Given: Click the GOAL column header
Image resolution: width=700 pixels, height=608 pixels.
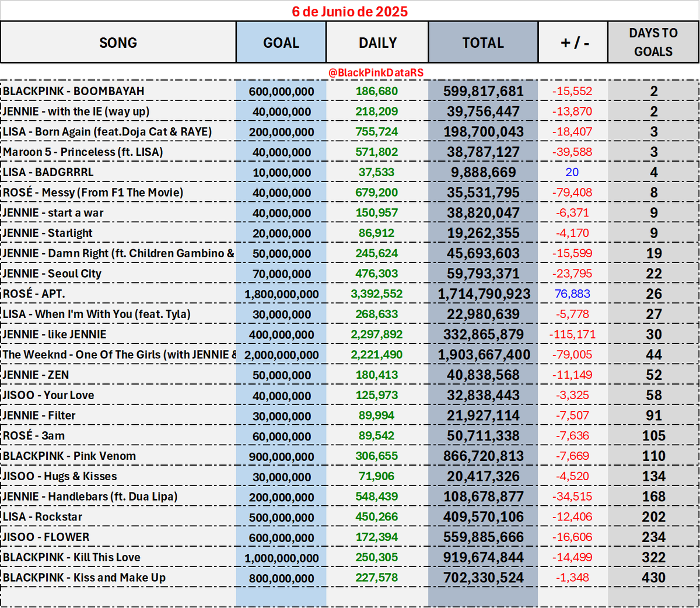Looking at the screenshot, I should click(x=281, y=43).
